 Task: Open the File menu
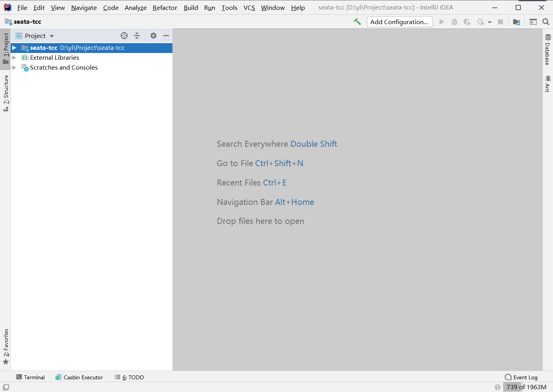tap(22, 8)
